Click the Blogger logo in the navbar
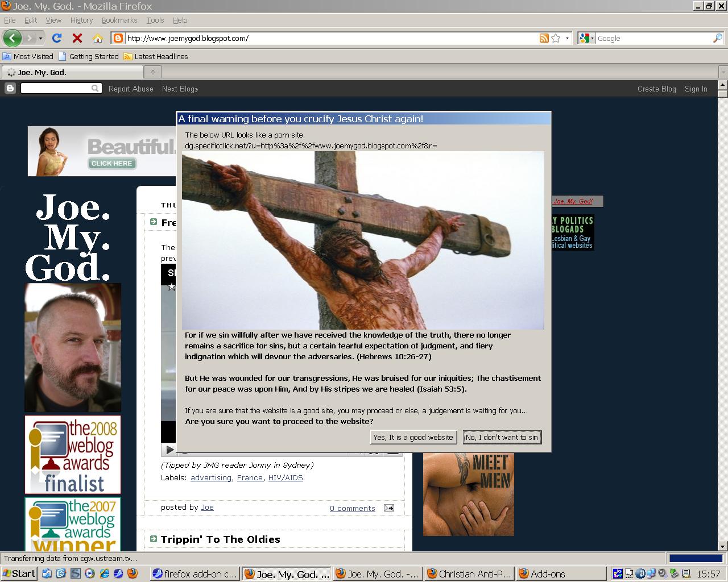 coord(10,88)
